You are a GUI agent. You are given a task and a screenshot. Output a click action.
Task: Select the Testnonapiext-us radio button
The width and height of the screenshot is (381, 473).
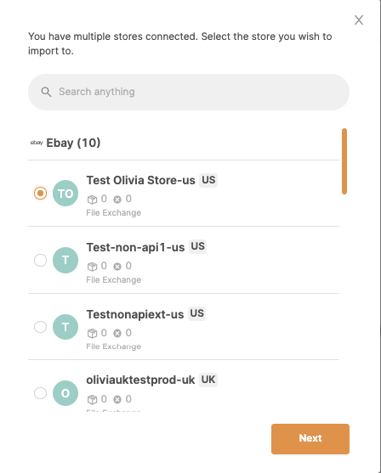coord(40,327)
